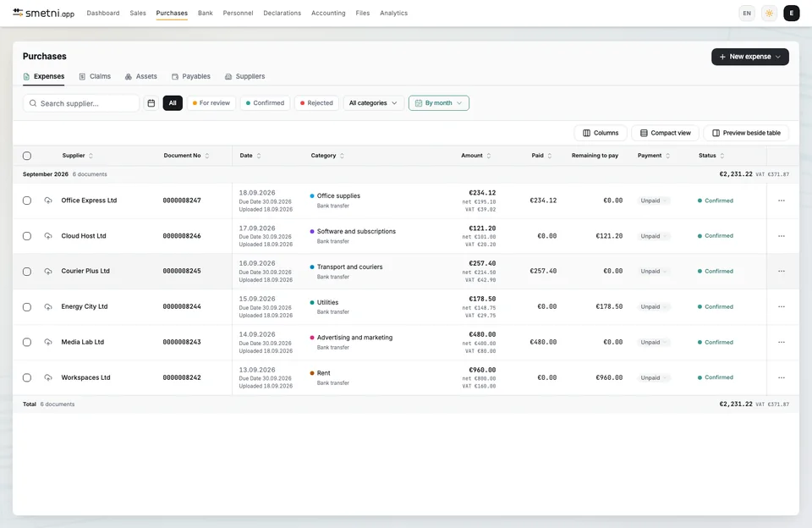Switch to the Claims tab
Image resolution: width=812 pixels, height=528 pixels.
point(95,76)
